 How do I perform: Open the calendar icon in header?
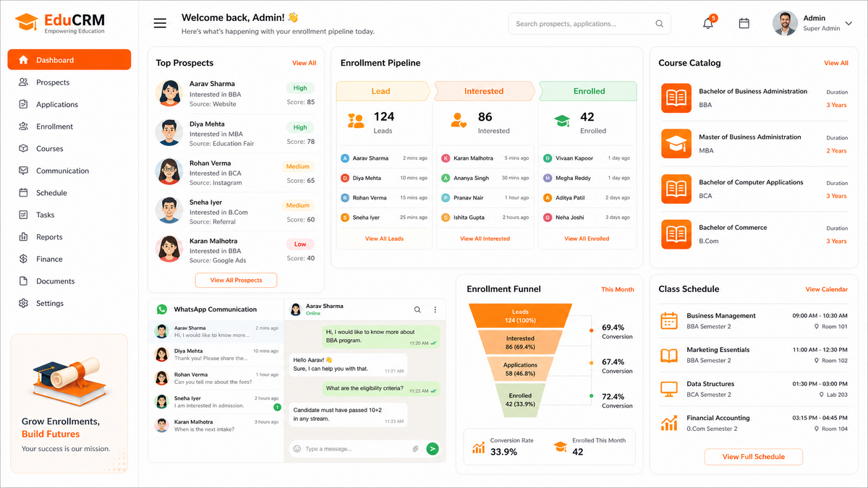744,24
